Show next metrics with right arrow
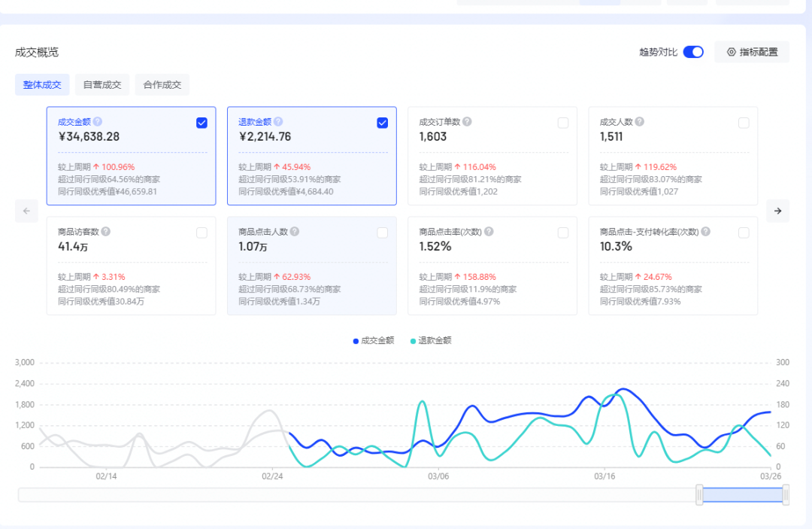Viewport: 812px width, 529px height. 777,211
